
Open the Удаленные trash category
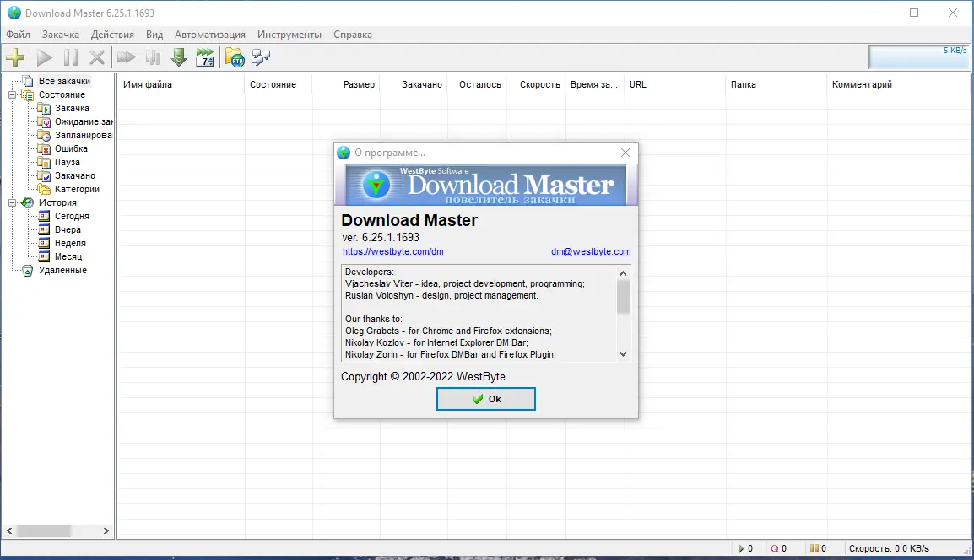point(62,270)
